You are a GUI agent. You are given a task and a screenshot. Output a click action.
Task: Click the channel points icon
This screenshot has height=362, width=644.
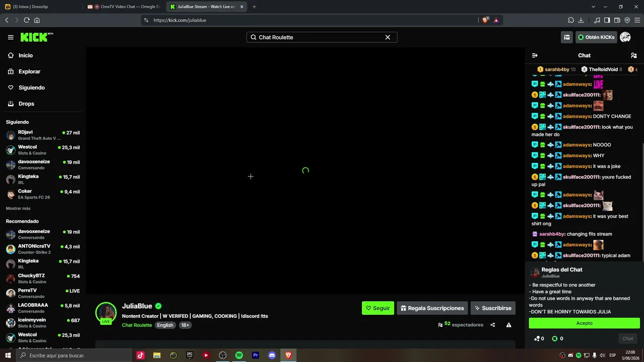pos(537,339)
